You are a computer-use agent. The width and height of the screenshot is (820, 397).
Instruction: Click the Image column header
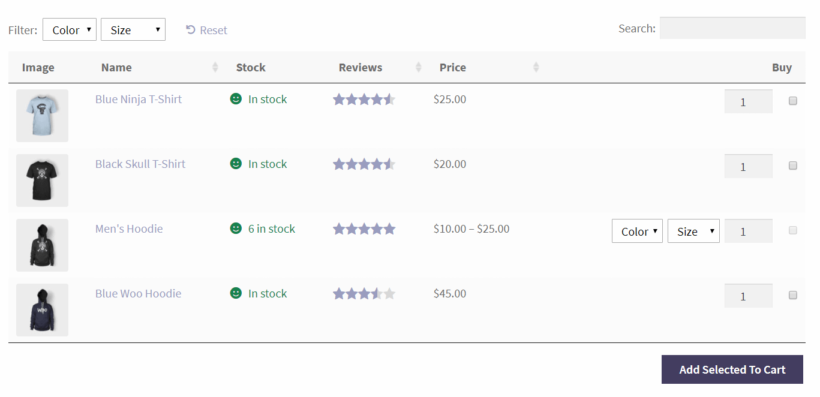pyautogui.click(x=38, y=67)
